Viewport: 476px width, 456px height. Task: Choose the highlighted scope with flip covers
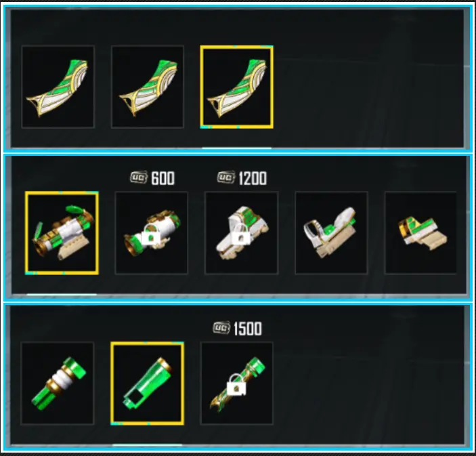62,233
